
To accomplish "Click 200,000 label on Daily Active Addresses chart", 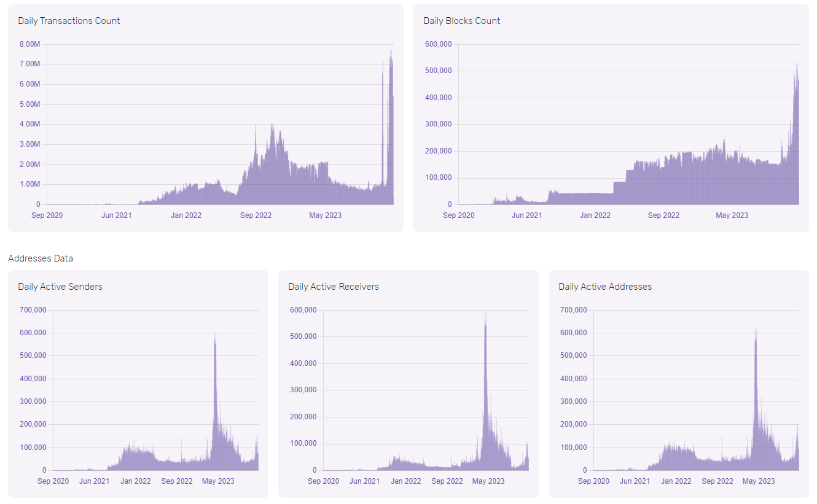I will pyautogui.click(x=573, y=424).
